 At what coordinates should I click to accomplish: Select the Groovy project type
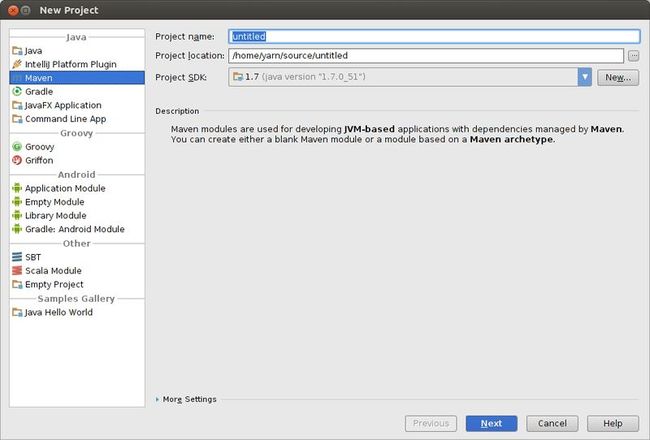(x=77, y=147)
